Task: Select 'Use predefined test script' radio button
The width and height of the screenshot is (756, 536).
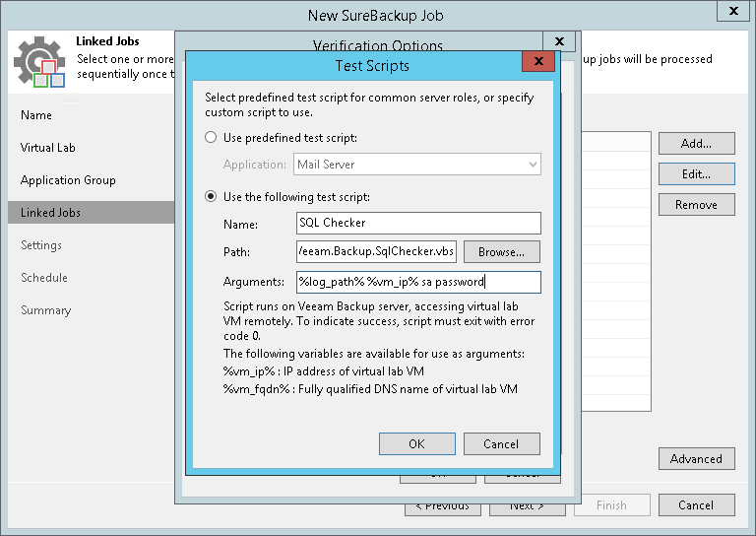Action: 211,138
